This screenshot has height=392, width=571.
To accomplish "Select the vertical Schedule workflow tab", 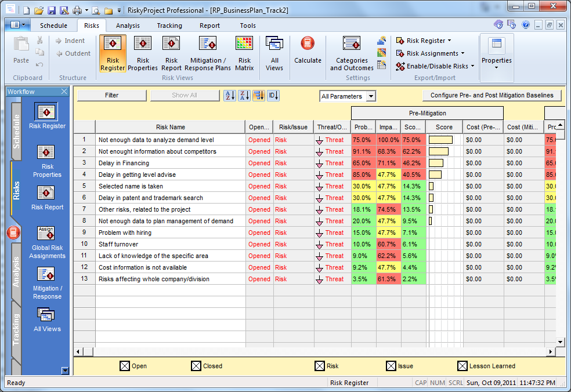I will [16, 132].
